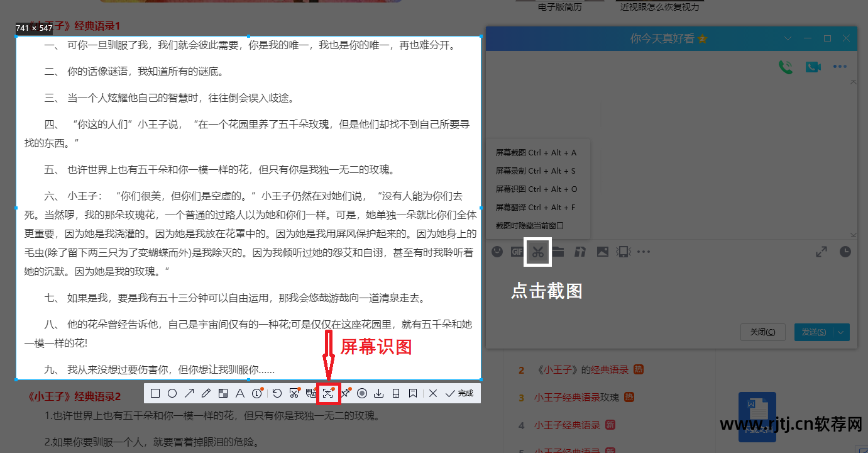
Task: Click the scissors screenshot icon in chat
Action: tap(537, 252)
